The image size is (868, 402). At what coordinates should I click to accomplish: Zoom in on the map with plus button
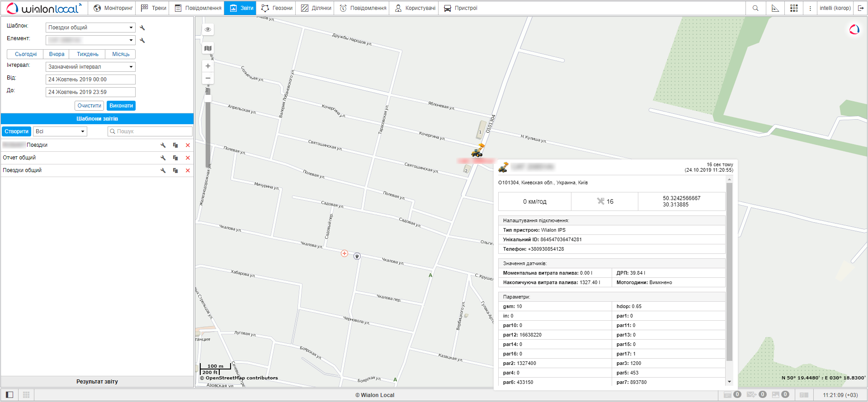coord(208,66)
